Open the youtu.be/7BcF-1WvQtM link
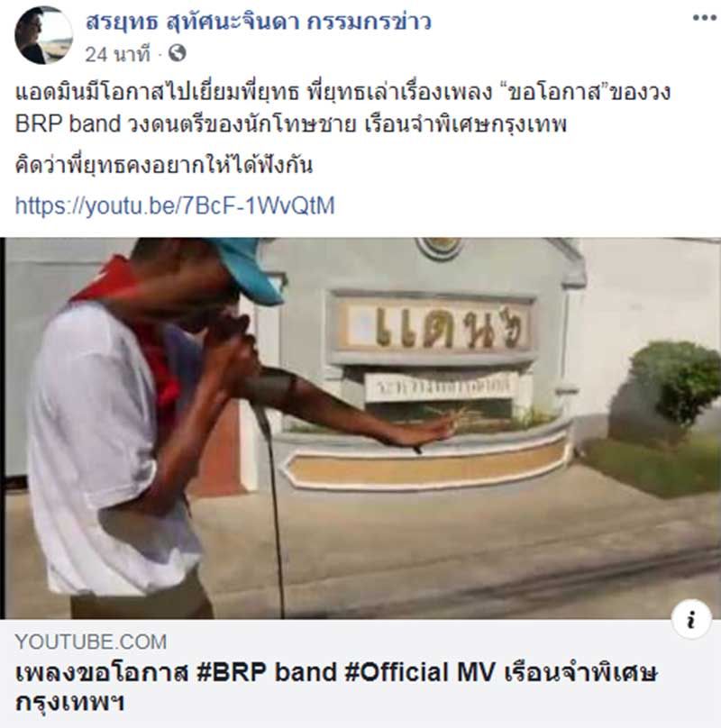This screenshot has width=721, height=728. [175, 205]
